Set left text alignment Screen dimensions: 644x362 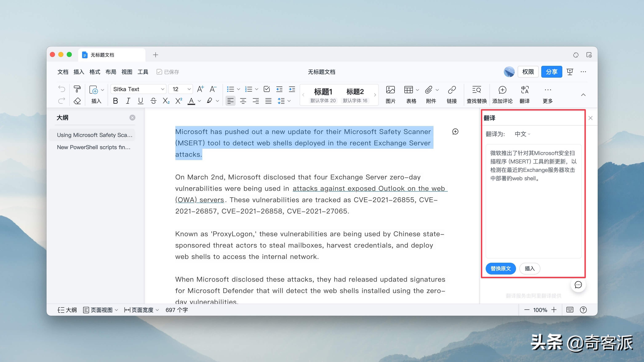[230, 101]
